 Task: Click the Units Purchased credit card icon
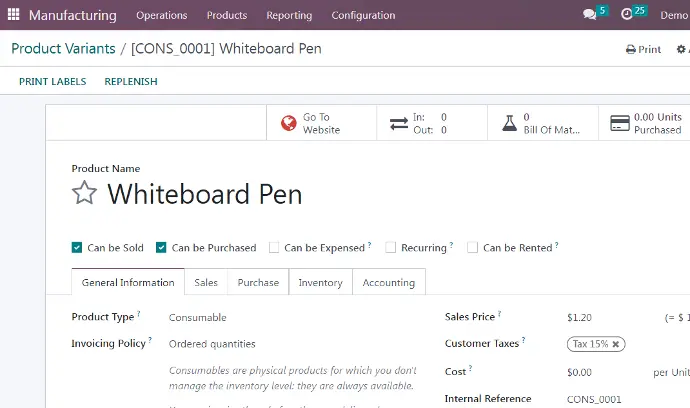[619, 123]
